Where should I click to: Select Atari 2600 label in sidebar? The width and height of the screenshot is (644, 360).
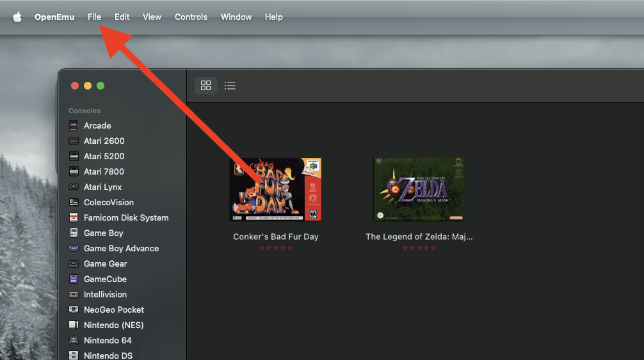104,141
